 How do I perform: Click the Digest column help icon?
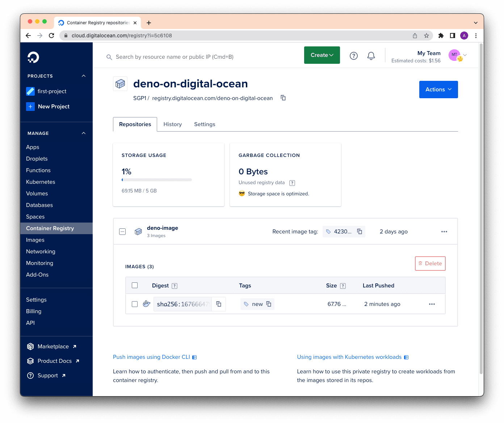click(x=175, y=286)
